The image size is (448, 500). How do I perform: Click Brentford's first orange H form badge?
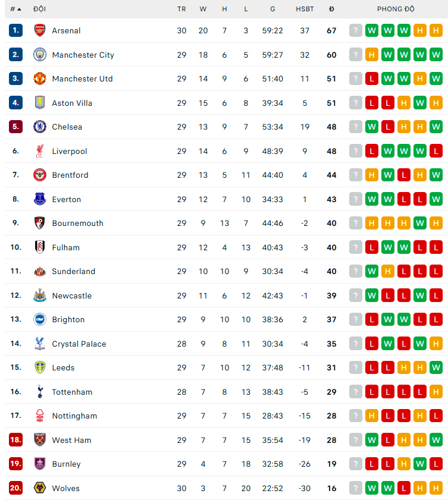pyautogui.click(x=372, y=175)
